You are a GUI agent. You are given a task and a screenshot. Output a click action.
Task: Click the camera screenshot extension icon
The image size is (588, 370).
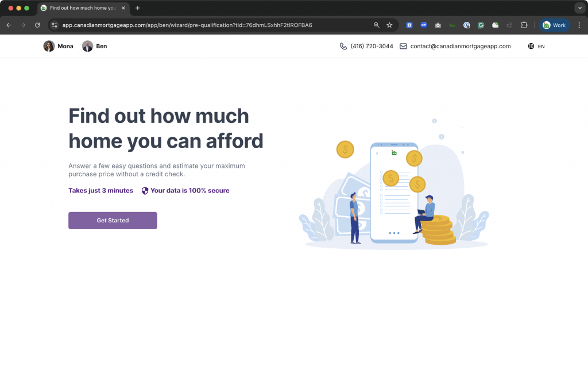coord(438,25)
